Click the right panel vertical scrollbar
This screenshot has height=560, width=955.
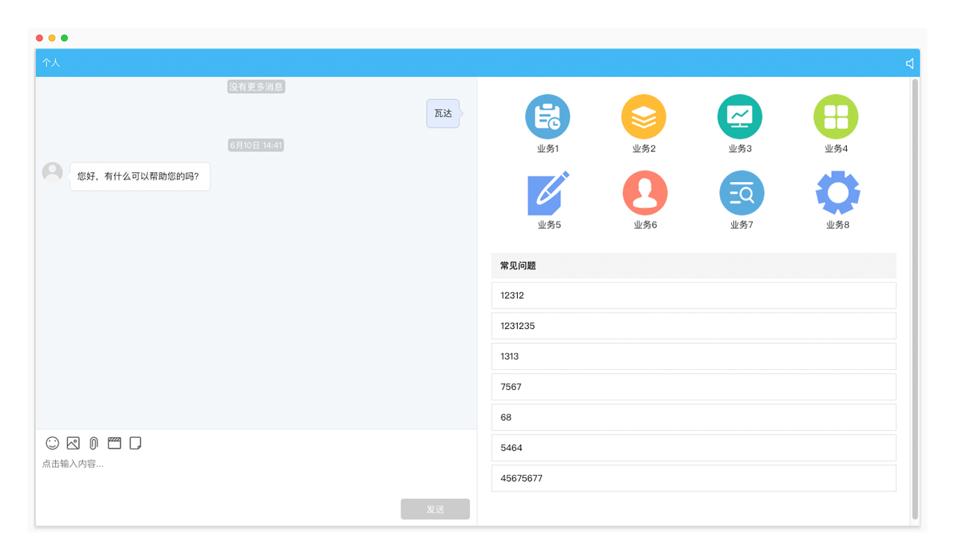915,298
